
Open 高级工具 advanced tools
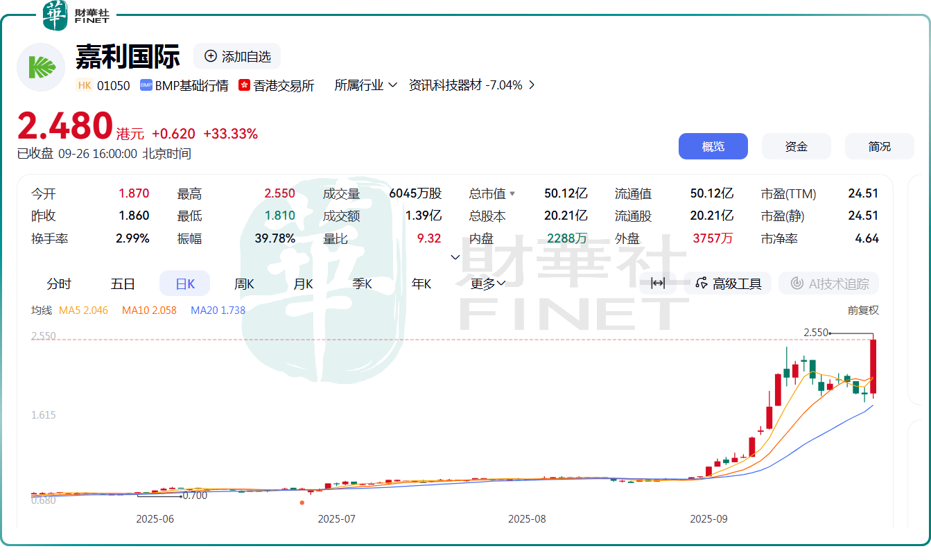(727, 283)
